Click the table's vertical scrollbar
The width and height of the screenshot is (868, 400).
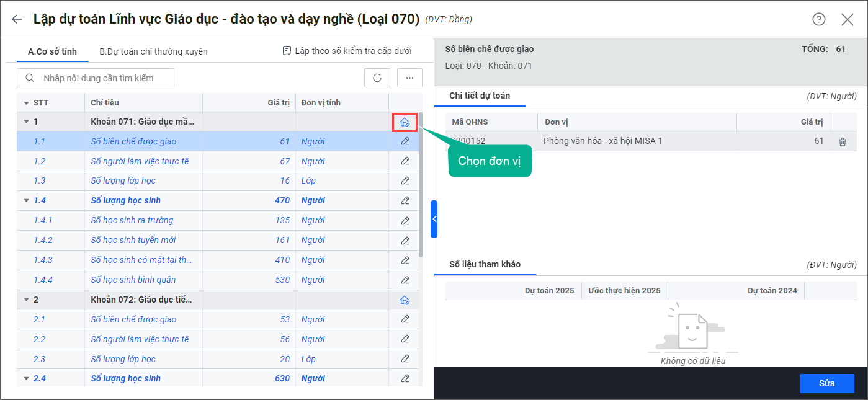(x=420, y=186)
